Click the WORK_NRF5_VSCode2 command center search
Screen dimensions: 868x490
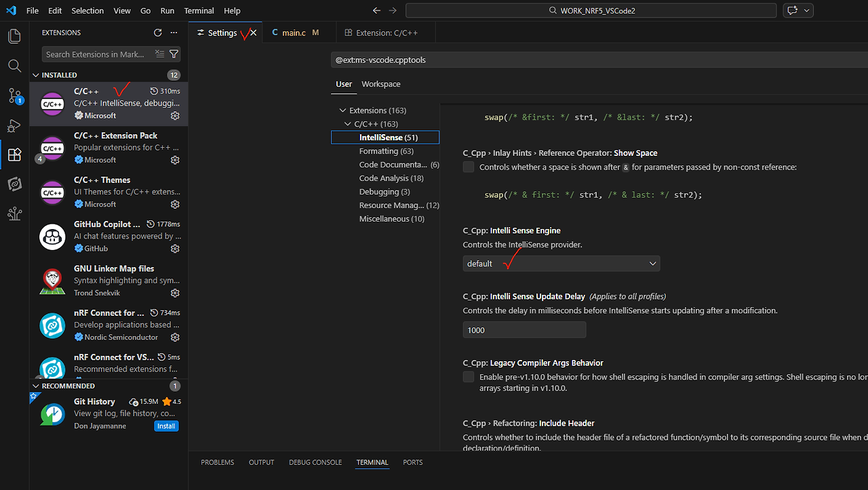(591, 11)
